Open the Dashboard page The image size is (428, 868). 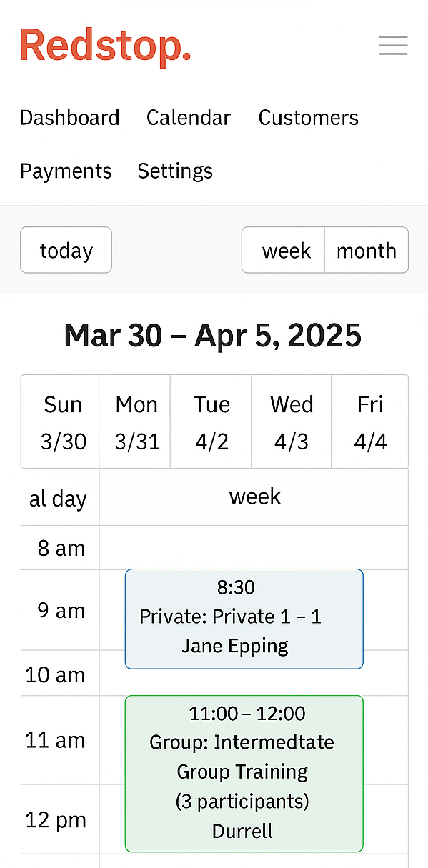coord(69,117)
